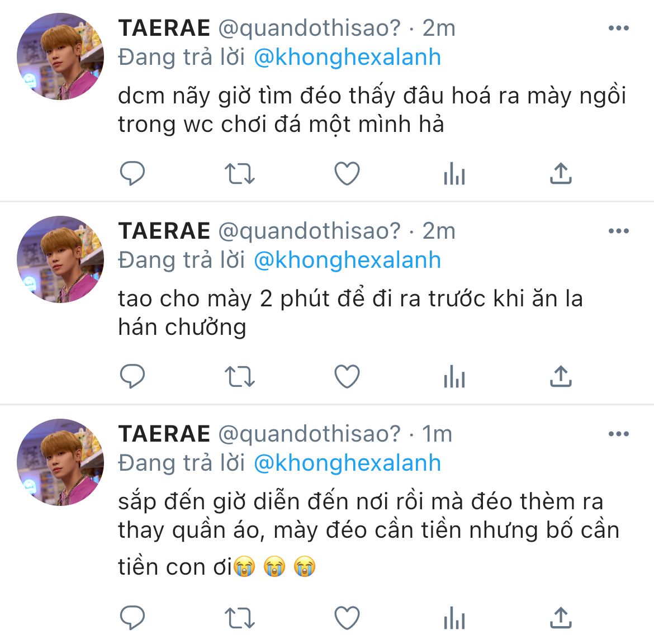
Task: Retweet the first TAERAE tweet
Action: click(239, 173)
